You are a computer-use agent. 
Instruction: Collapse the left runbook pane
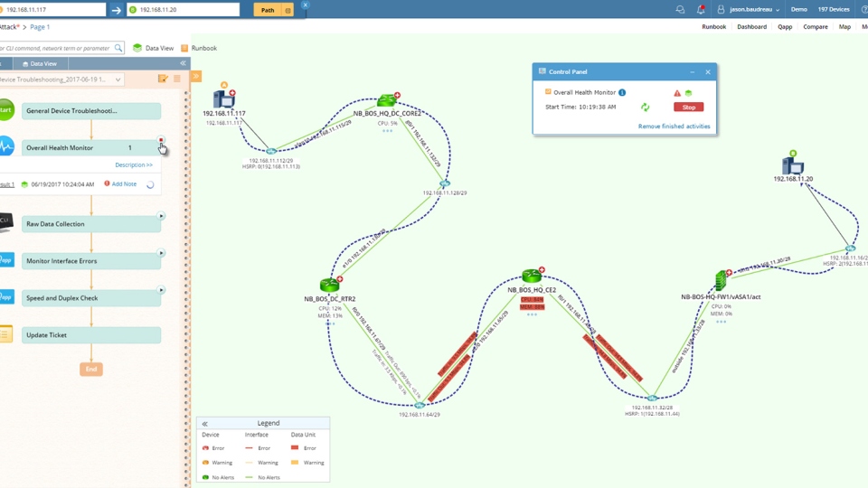coord(183,63)
